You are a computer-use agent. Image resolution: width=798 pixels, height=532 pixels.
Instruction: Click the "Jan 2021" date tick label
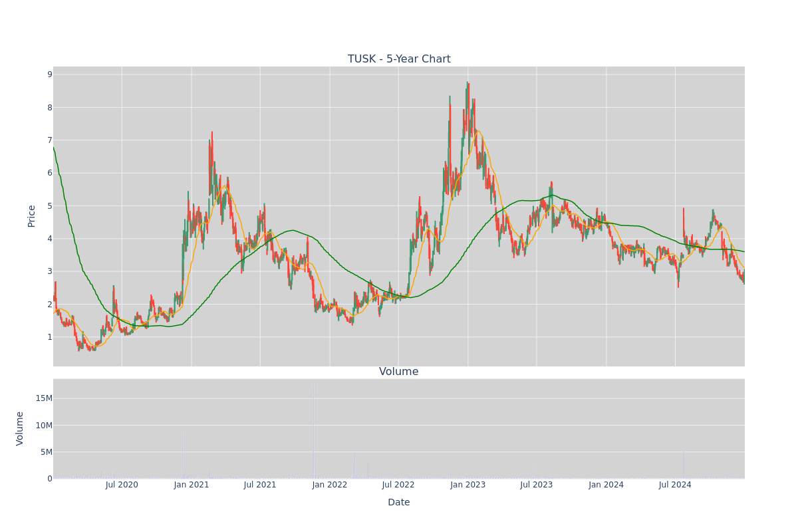click(x=192, y=485)
